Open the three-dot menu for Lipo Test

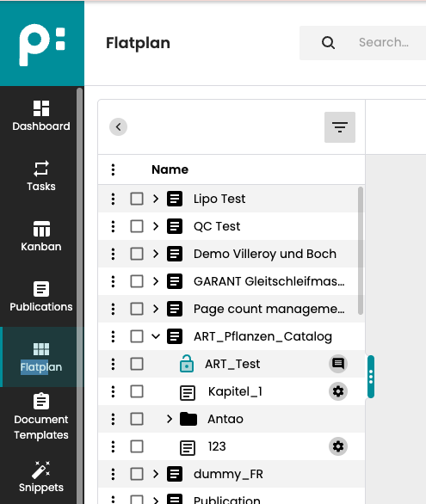(113, 199)
